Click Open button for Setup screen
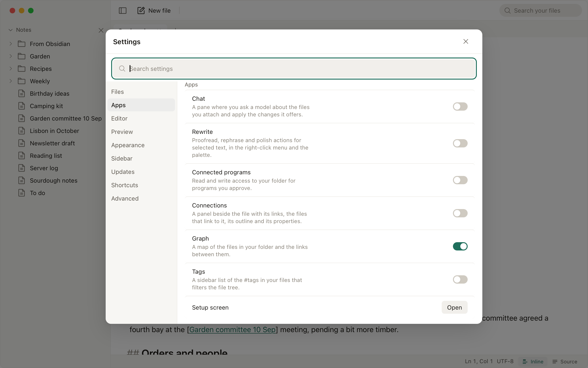 coord(454,308)
